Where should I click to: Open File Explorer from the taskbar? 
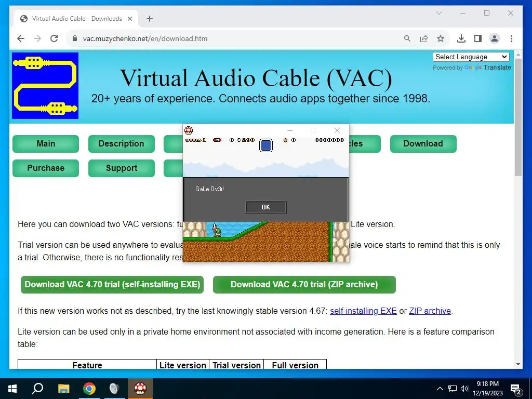pos(63,389)
